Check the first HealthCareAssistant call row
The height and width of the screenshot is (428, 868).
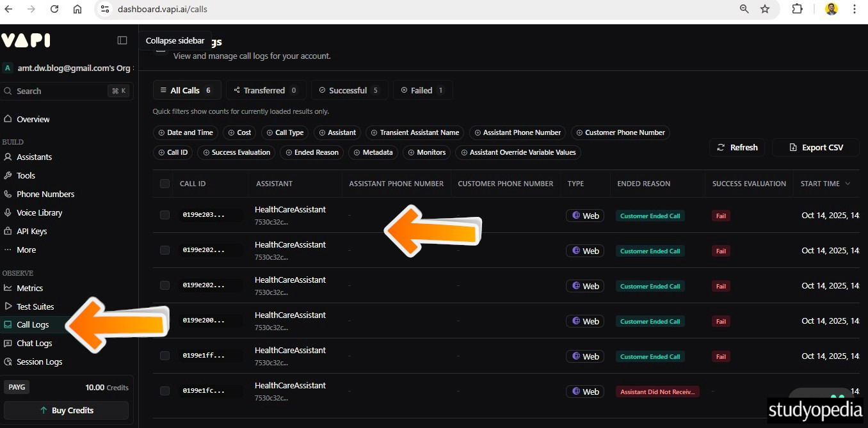coord(165,215)
